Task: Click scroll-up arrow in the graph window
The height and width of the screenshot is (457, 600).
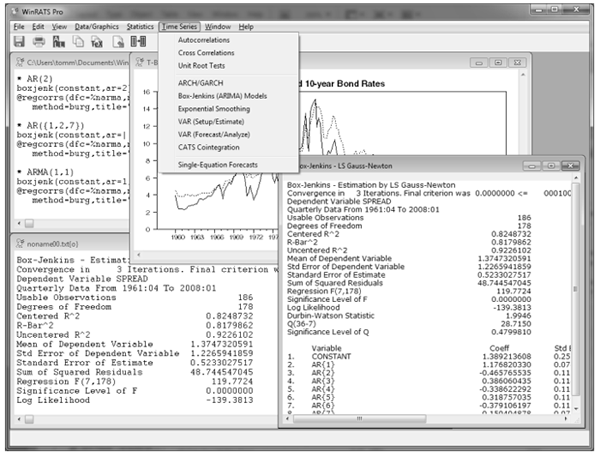Action: click(x=523, y=75)
